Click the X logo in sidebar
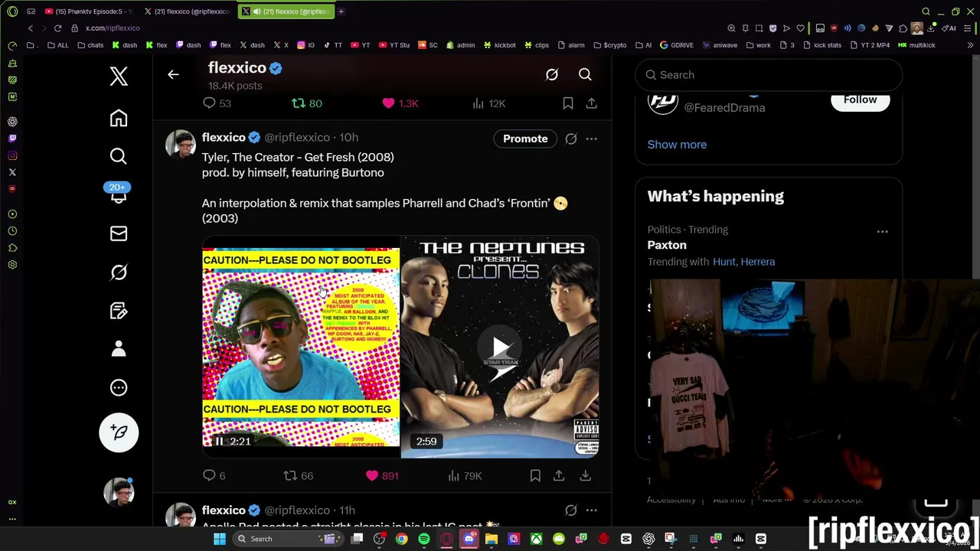Image resolution: width=980 pixels, height=551 pixels. click(119, 76)
